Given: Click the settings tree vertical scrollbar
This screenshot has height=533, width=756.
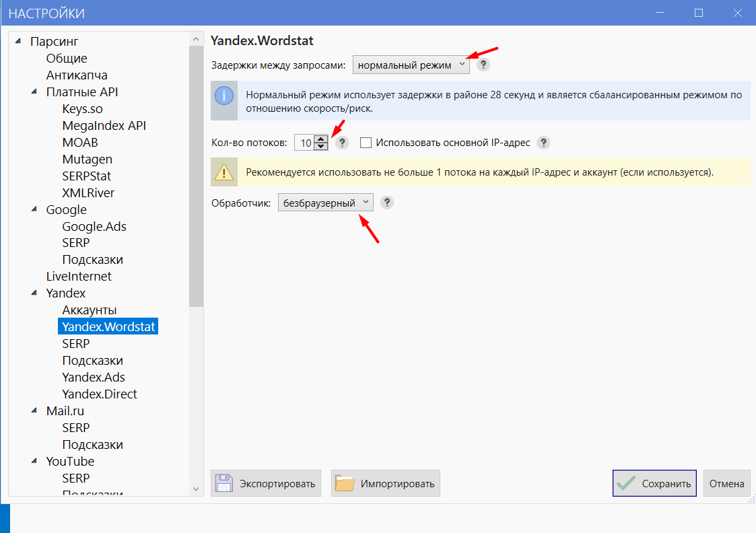Looking at the screenshot, I should pos(196,176).
